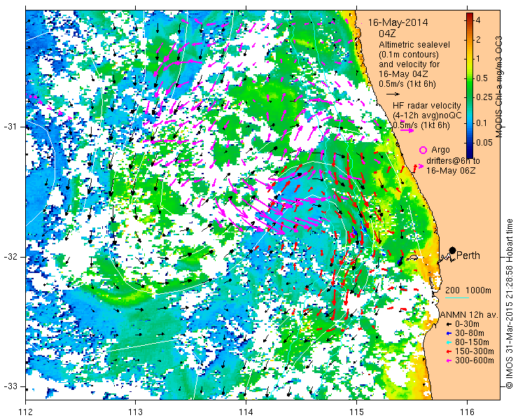Click the blue 30-80m legend arrow
The height and width of the screenshot is (420, 518).
(x=448, y=333)
